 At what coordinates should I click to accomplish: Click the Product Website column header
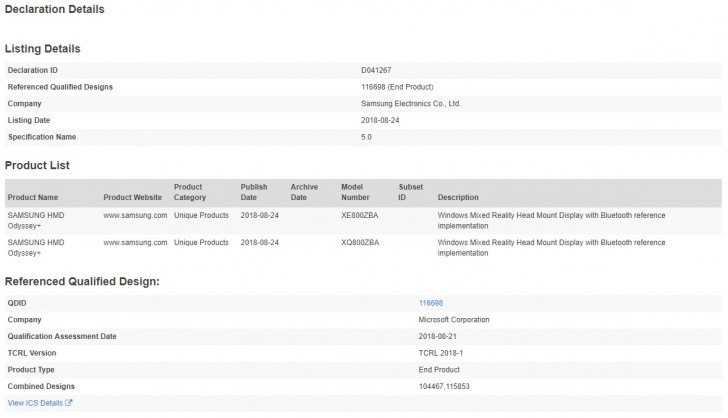pyautogui.click(x=132, y=197)
